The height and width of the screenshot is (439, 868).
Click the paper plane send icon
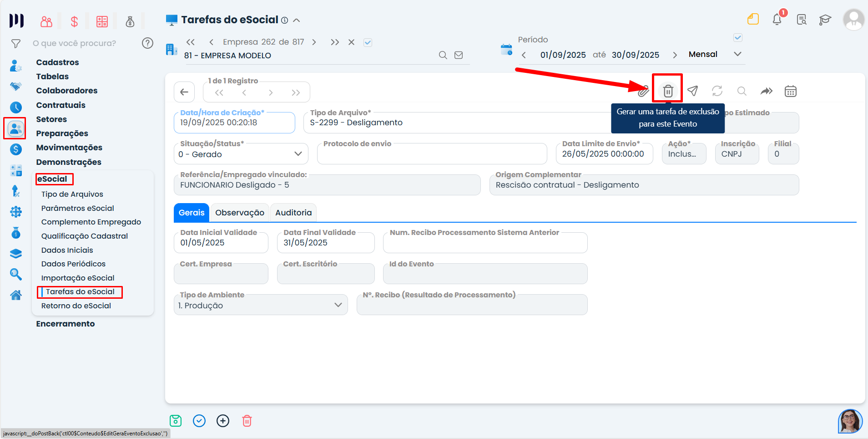coord(692,91)
